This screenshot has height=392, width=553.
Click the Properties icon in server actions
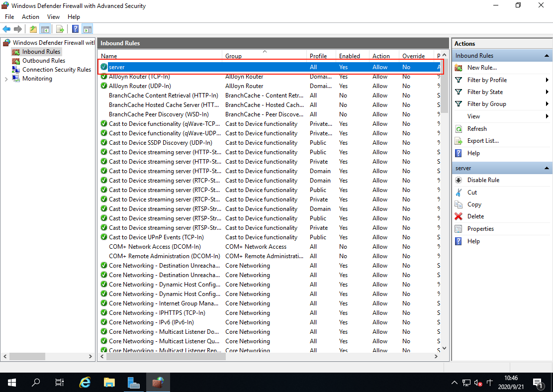click(459, 229)
